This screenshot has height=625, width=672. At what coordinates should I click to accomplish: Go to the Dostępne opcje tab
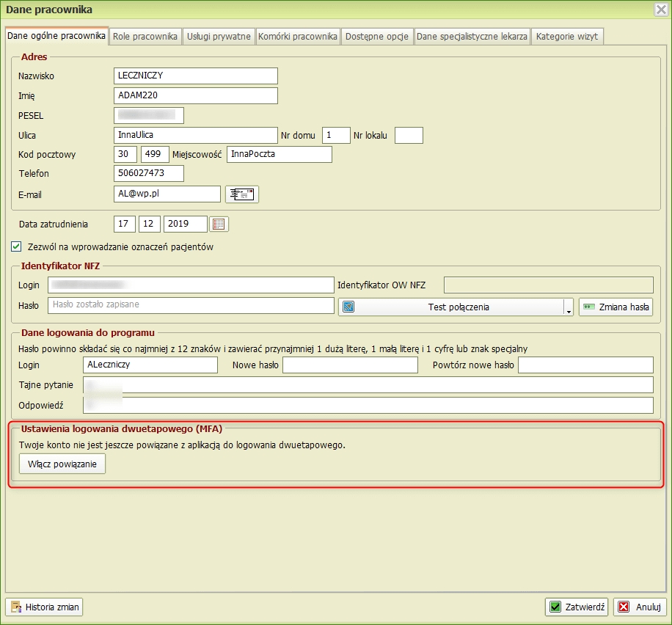377,37
